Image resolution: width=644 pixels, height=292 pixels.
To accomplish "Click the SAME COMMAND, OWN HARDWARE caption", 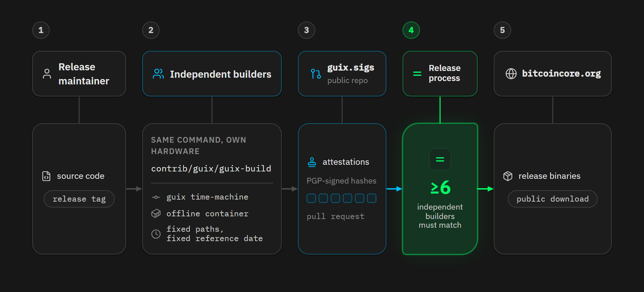I will click(x=199, y=145).
